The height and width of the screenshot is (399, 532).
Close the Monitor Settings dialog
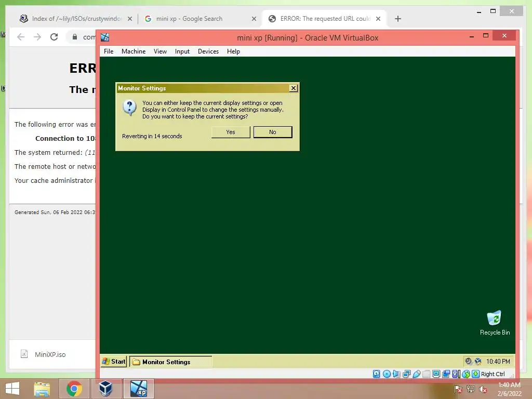coord(294,88)
